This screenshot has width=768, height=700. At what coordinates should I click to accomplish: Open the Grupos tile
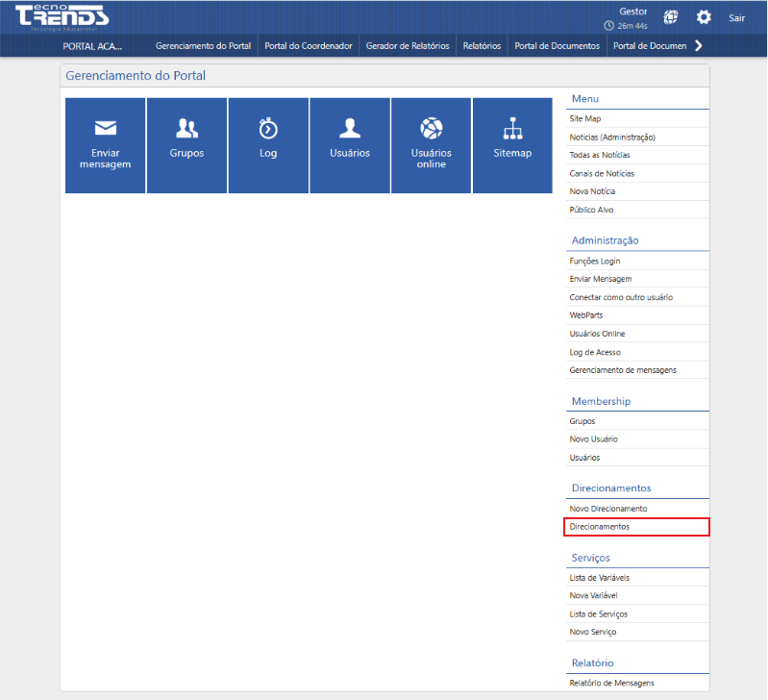pyautogui.click(x=186, y=145)
